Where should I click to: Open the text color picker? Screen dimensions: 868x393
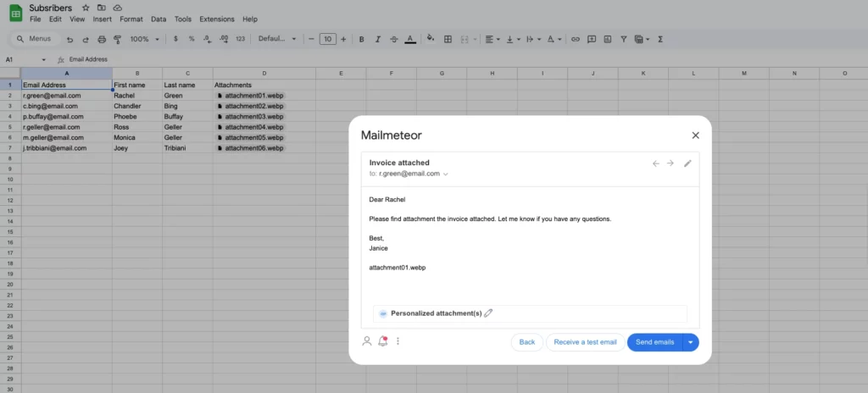click(410, 39)
